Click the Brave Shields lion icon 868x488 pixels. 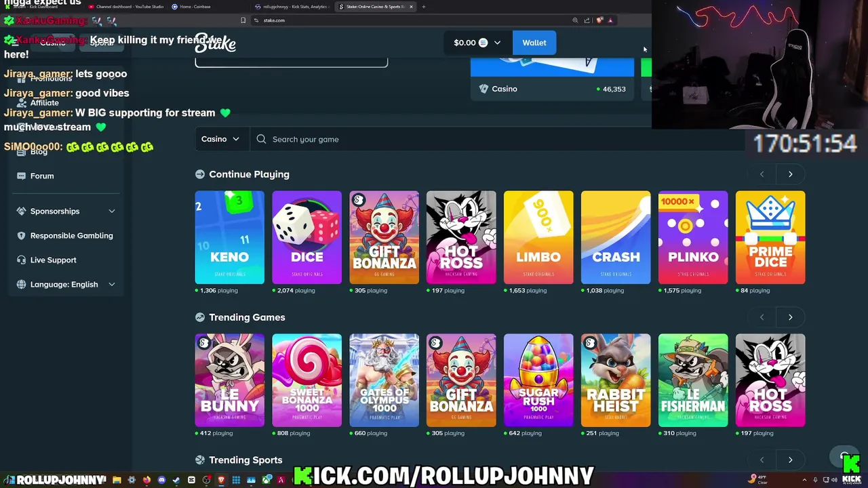(599, 20)
